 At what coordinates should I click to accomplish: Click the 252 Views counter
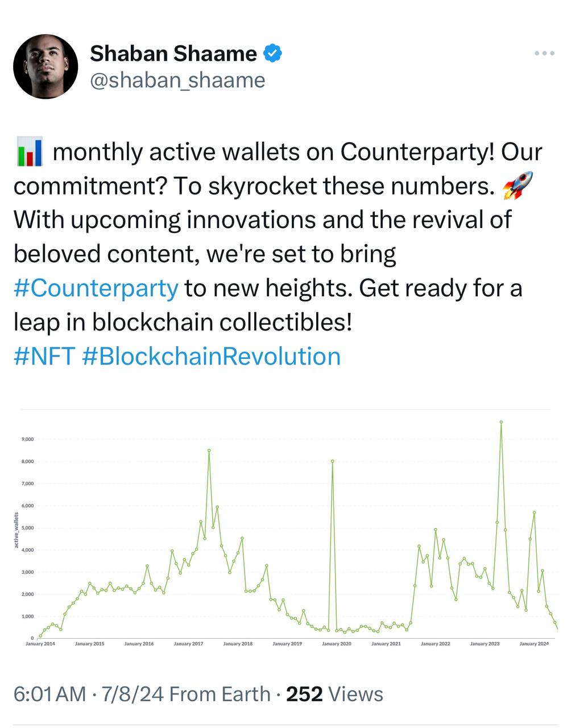pos(334,694)
